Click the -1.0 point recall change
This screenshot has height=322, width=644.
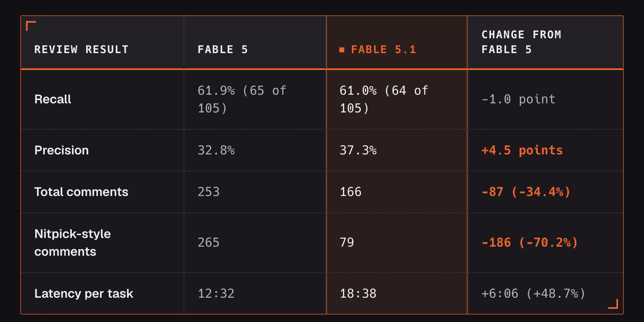pyautogui.click(x=518, y=99)
